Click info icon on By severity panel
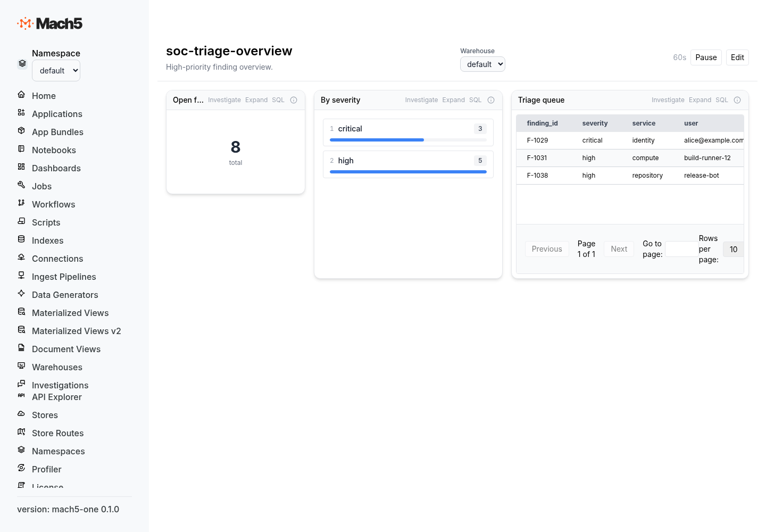Screen dimensions: 766x532 click(491, 100)
